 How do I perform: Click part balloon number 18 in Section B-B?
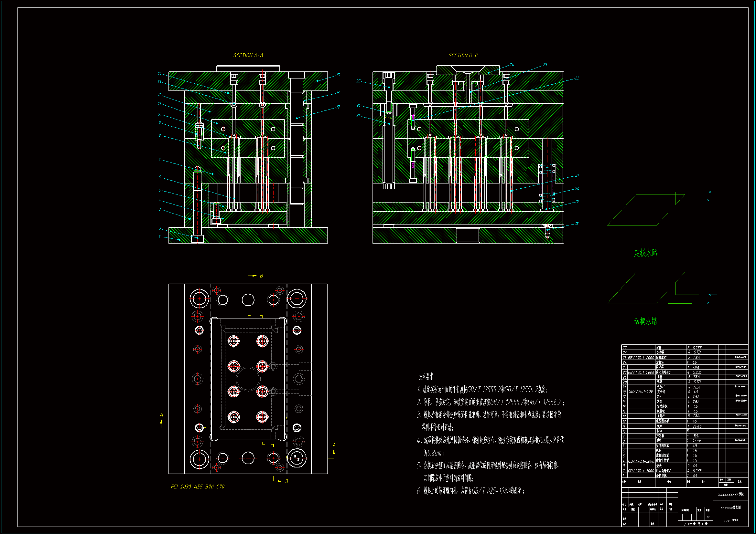[577, 224]
